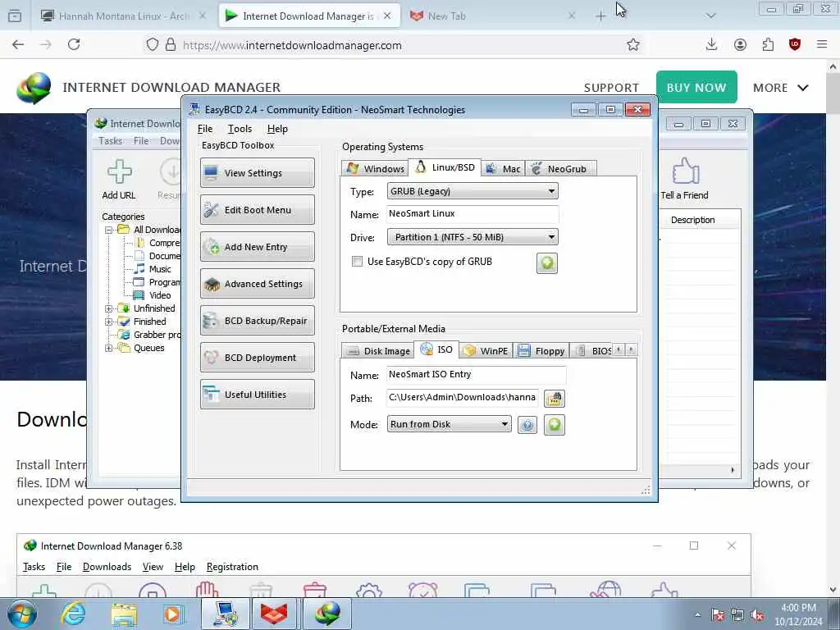Open a new browser tab with plus icon
Viewport: 840px width, 630px height.
600,16
